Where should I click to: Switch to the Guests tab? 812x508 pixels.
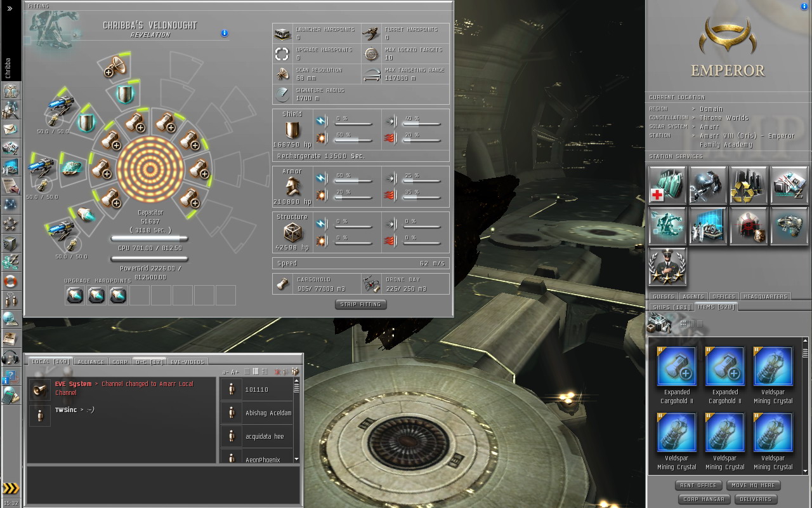(663, 297)
